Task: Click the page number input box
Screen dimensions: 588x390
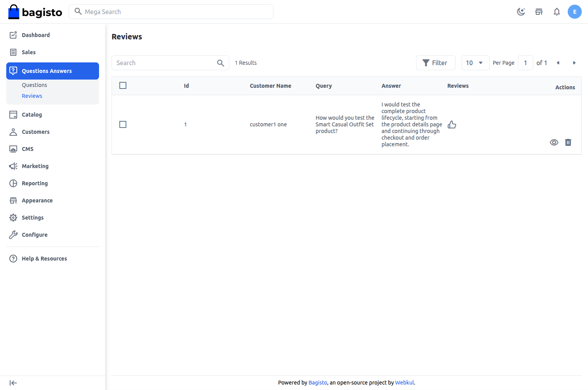Action: tap(525, 63)
